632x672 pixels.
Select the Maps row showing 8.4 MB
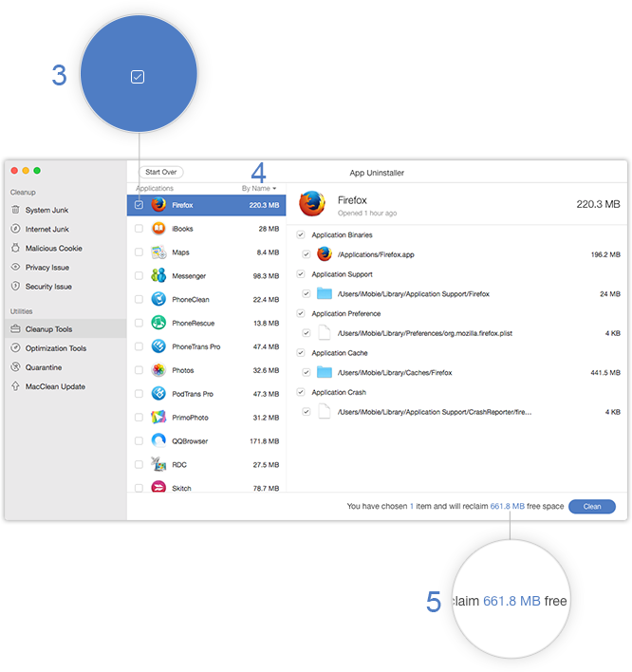pos(207,252)
